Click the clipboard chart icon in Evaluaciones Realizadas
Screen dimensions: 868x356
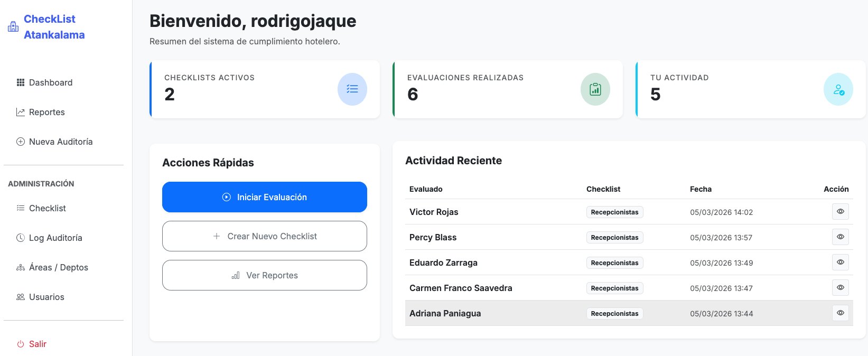595,89
